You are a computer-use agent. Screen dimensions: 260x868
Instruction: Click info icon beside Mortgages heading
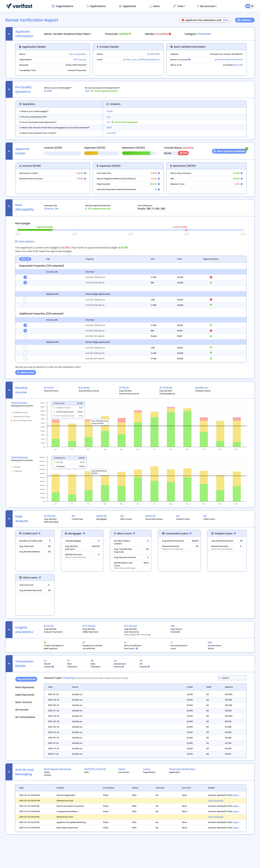(x=84, y=533)
